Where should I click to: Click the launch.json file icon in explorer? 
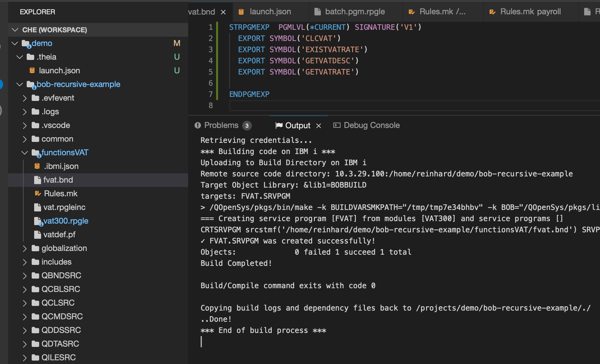[32, 71]
